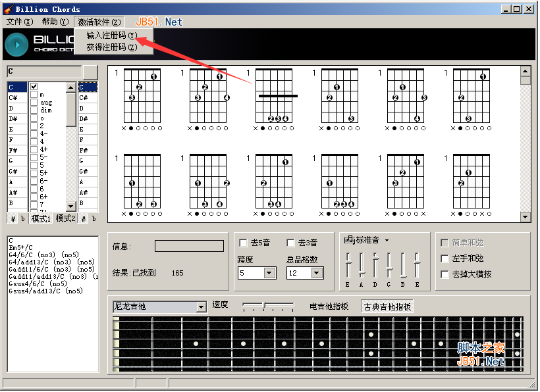Choose 获得注册码 from the menu
The image size is (540, 392).
tap(112, 47)
